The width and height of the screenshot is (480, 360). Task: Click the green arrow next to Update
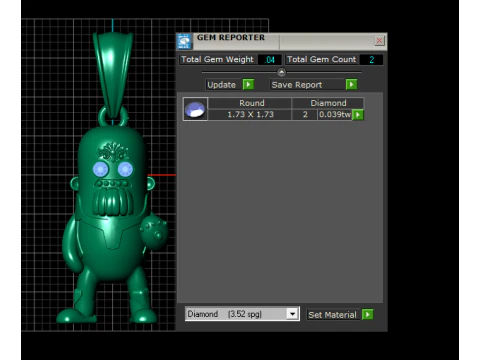coord(248,85)
